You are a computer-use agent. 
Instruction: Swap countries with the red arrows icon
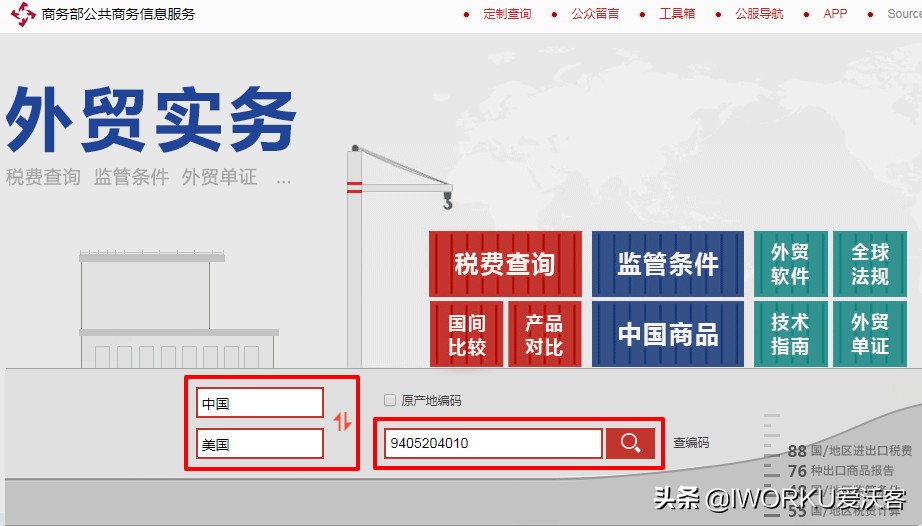point(342,421)
